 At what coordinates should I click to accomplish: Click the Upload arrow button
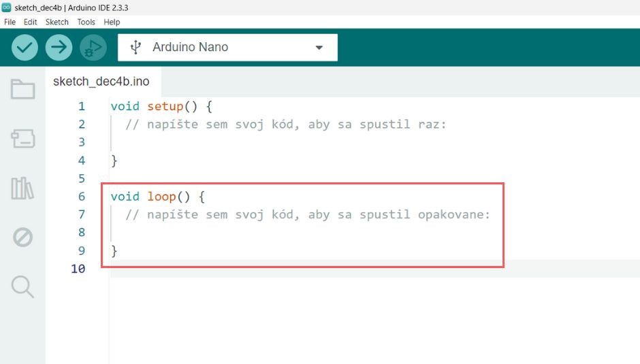[59, 48]
